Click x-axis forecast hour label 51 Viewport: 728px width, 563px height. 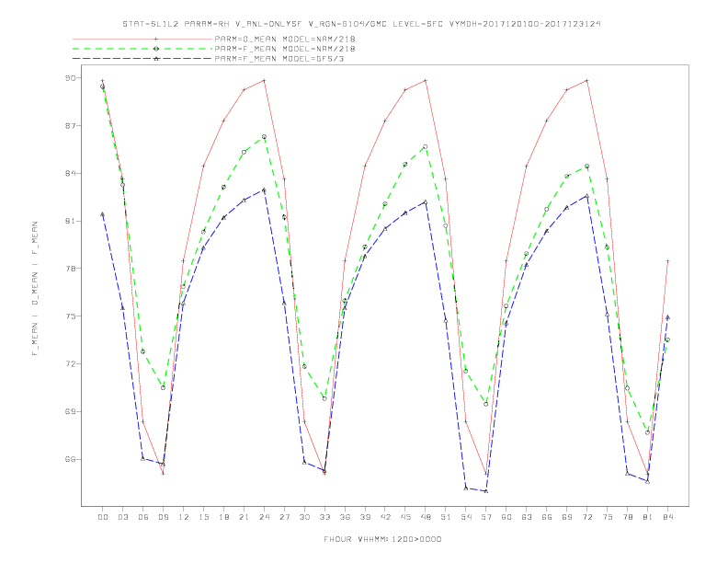point(446,517)
